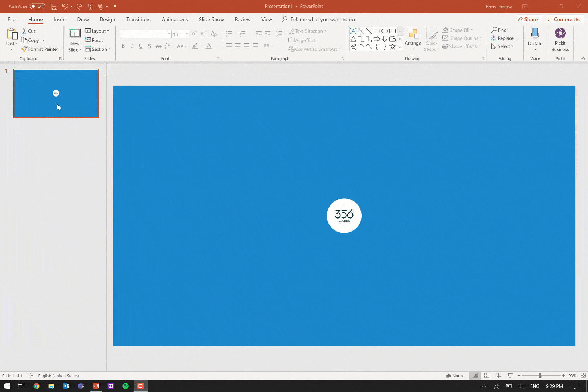Click the Replace button

click(x=502, y=38)
